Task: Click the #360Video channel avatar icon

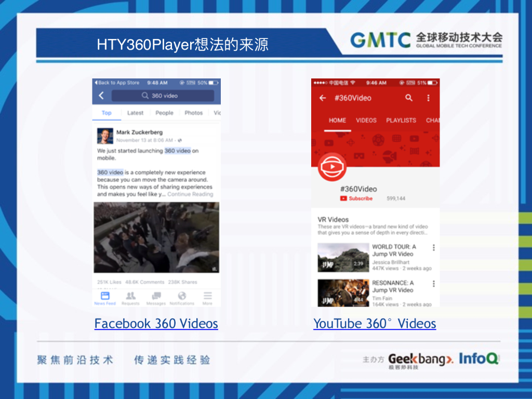Action: (332, 167)
